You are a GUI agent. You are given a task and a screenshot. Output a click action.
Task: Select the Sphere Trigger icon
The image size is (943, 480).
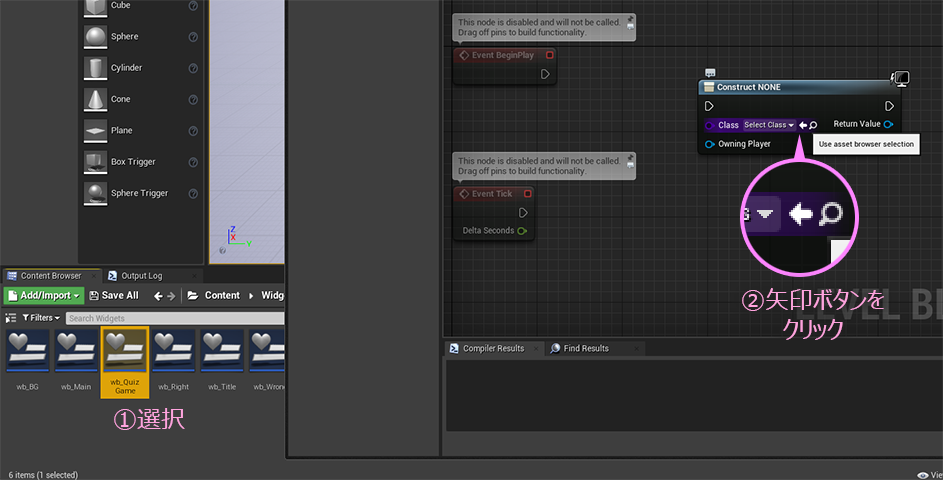[95, 193]
